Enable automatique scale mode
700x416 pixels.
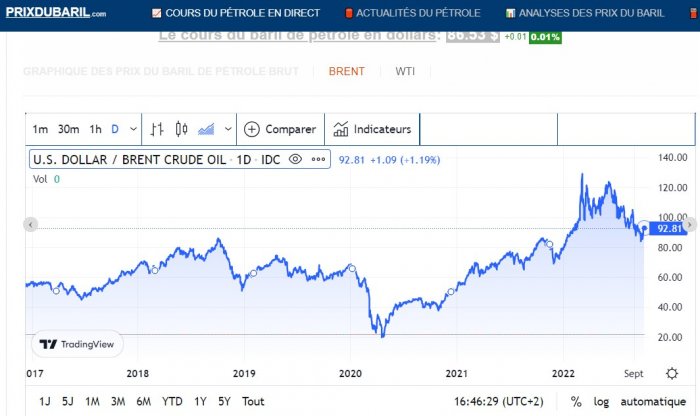pos(653,402)
